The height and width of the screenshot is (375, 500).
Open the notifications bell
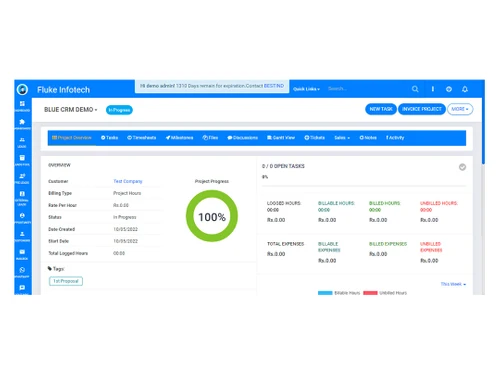click(465, 89)
